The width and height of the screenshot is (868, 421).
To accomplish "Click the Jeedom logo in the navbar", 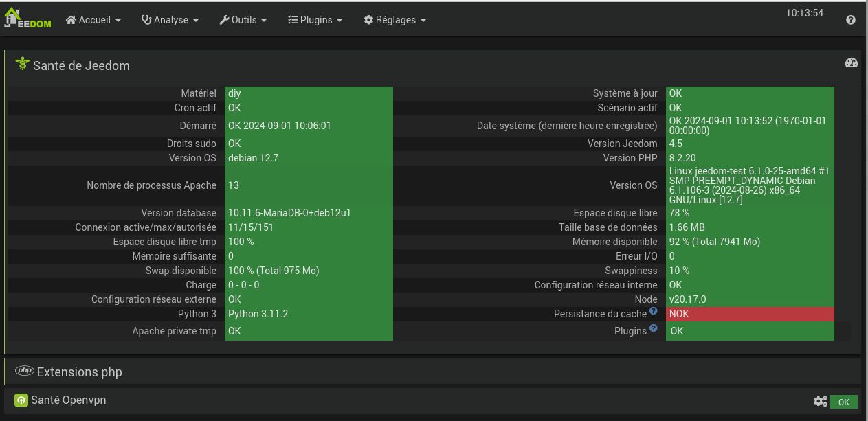I will [x=28, y=19].
